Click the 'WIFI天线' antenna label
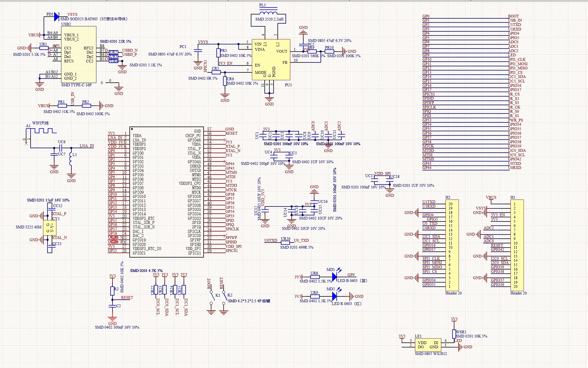The image size is (588, 368). (x=40, y=123)
